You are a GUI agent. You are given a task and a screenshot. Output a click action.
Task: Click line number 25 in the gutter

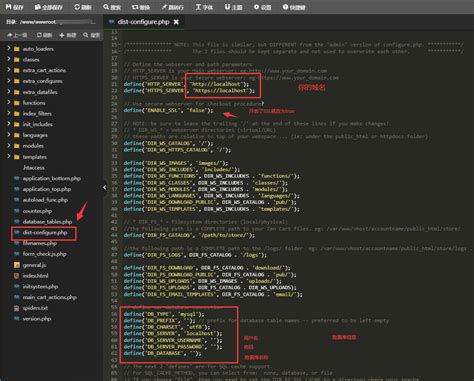[114, 110]
